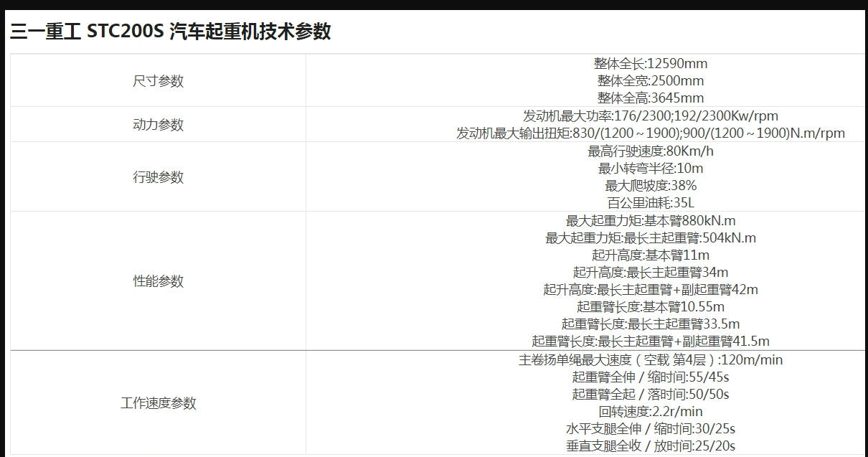Click the 发动机最大功率 value line
Viewport: 868px width, 457px height.
point(651,116)
